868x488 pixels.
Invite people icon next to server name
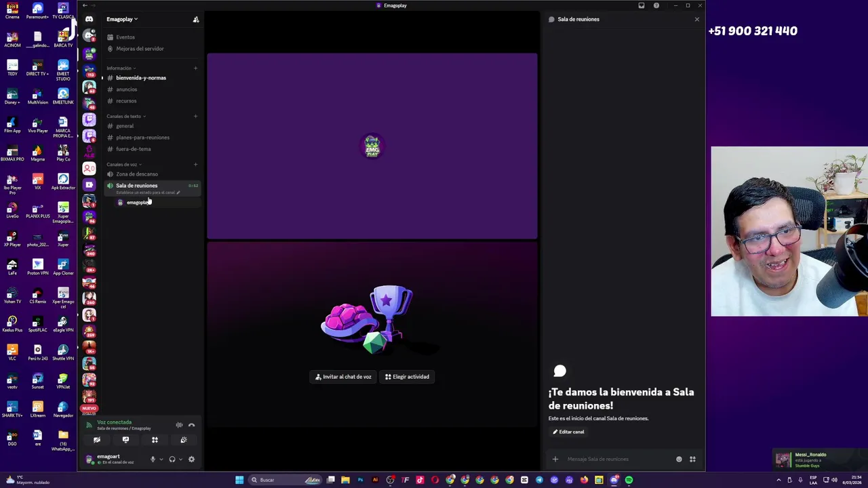coord(196,19)
